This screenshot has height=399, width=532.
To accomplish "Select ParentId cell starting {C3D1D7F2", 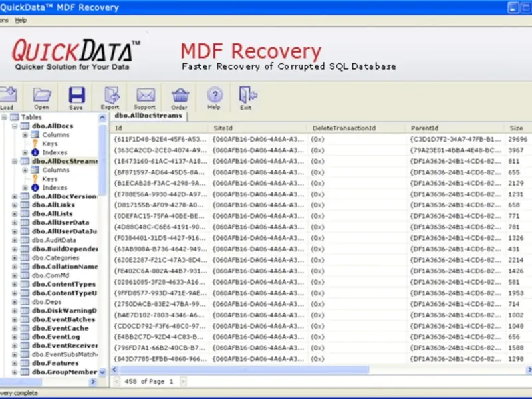I will point(456,139).
